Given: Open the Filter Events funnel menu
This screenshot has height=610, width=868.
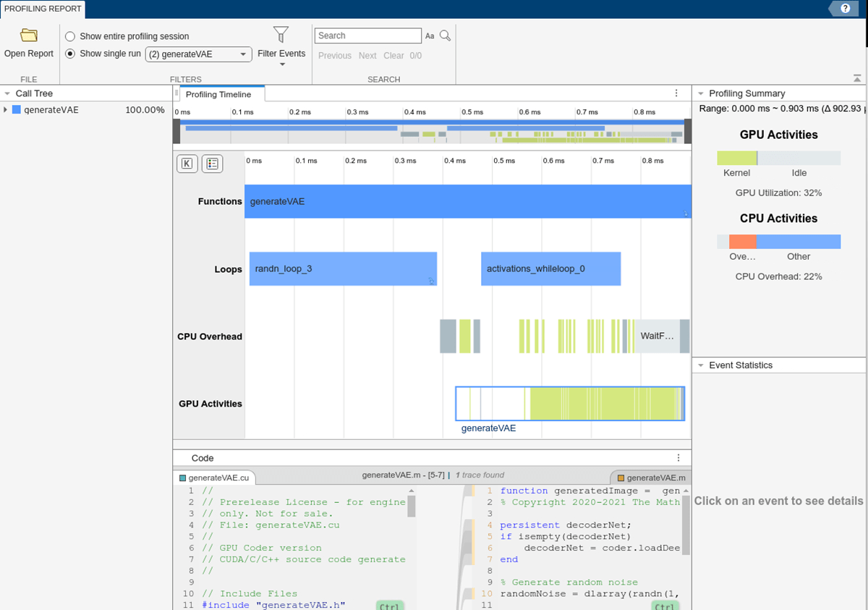Looking at the screenshot, I should pyautogui.click(x=281, y=35).
